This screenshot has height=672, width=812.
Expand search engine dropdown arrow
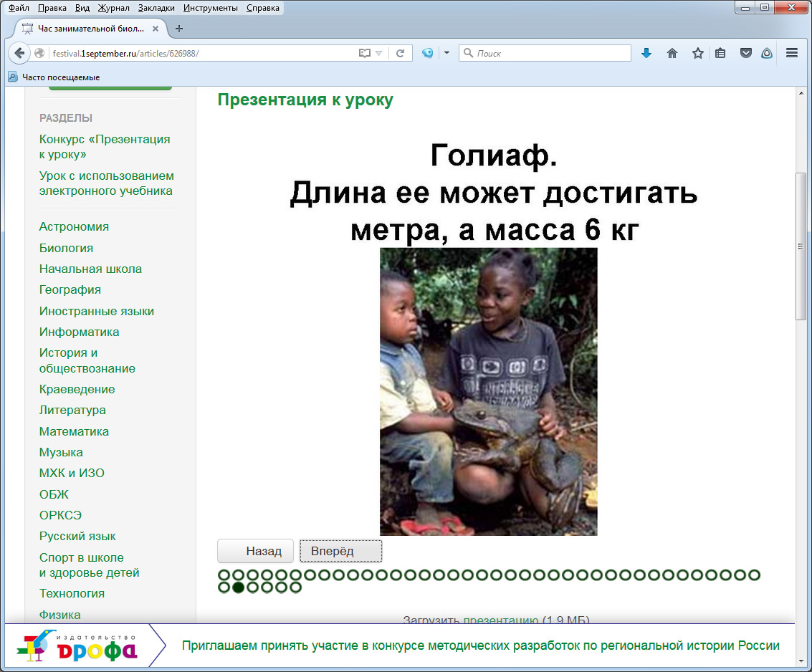coord(446,53)
